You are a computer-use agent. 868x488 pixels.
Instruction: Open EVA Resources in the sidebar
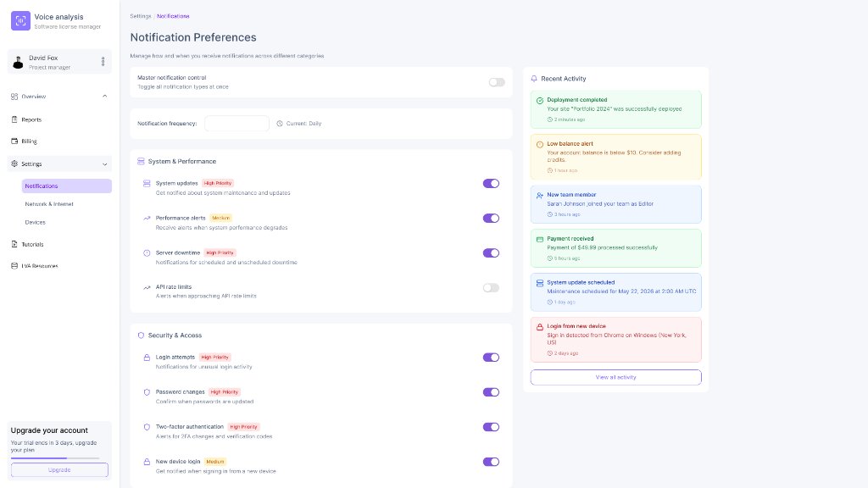pos(60,265)
